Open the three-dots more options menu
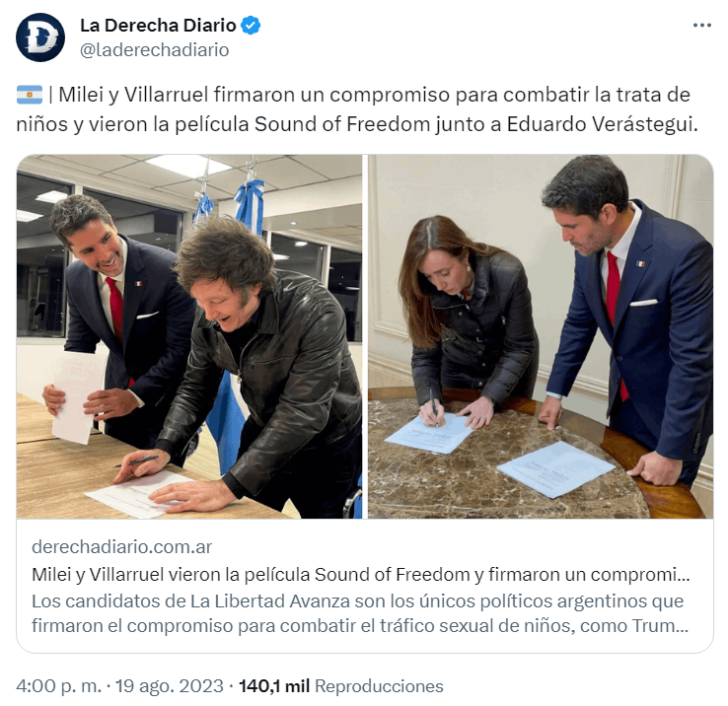Image resolution: width=728 pixels, height=706 pixels. pos(701,25)
